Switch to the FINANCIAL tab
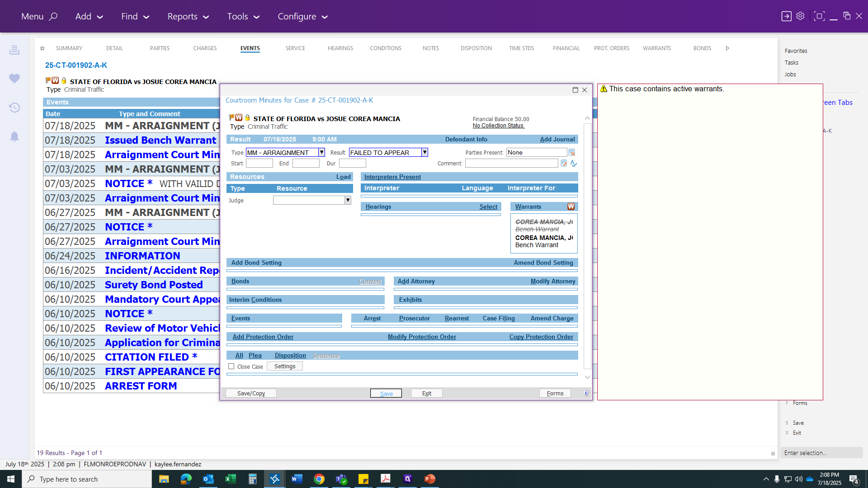 pos(566,48)
